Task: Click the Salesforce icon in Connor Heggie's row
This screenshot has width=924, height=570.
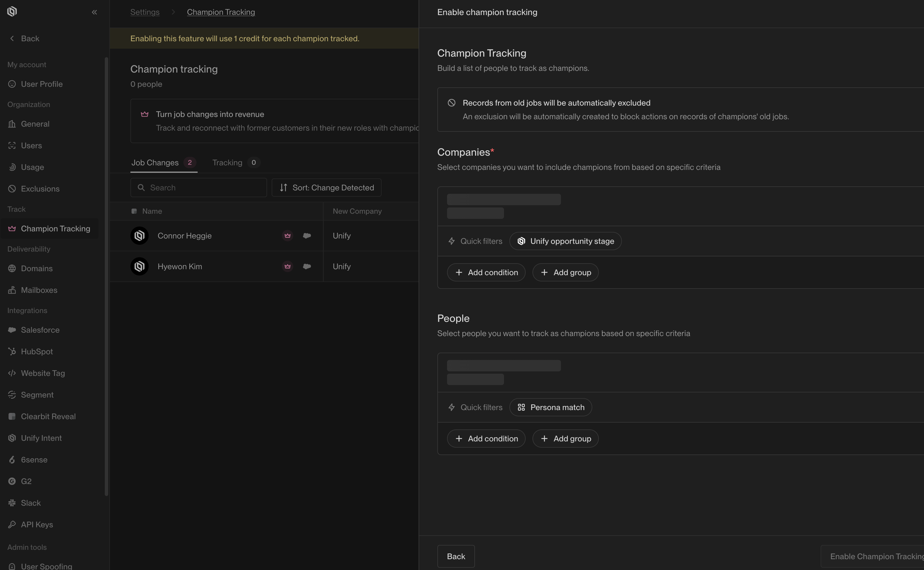Action: tap(307, 236)
